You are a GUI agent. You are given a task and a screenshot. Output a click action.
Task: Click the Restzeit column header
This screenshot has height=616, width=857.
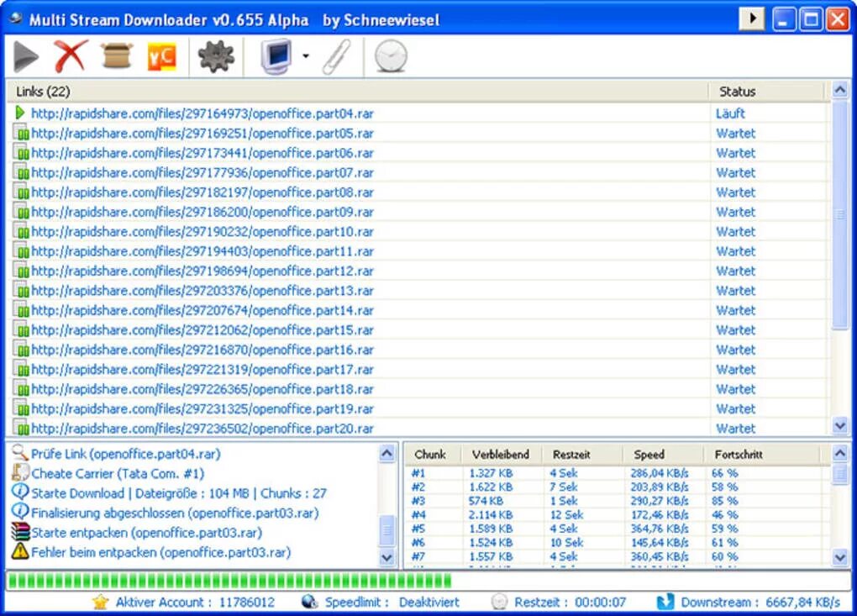581,454
